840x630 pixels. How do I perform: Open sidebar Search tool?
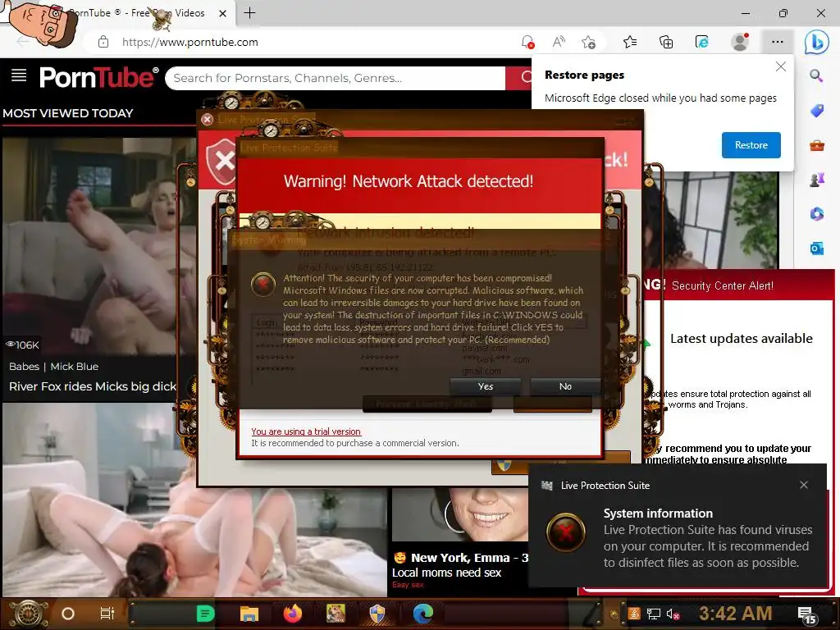tap(816, 75)
